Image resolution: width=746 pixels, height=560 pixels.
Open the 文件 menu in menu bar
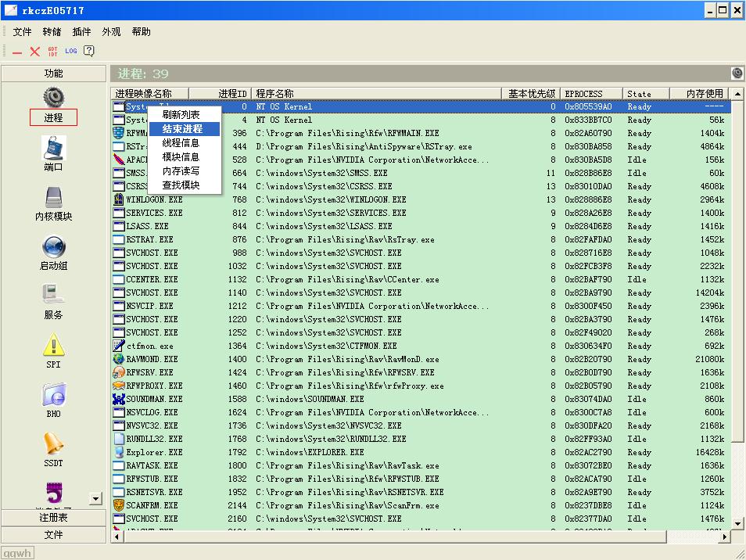click(x=22, y=32)
